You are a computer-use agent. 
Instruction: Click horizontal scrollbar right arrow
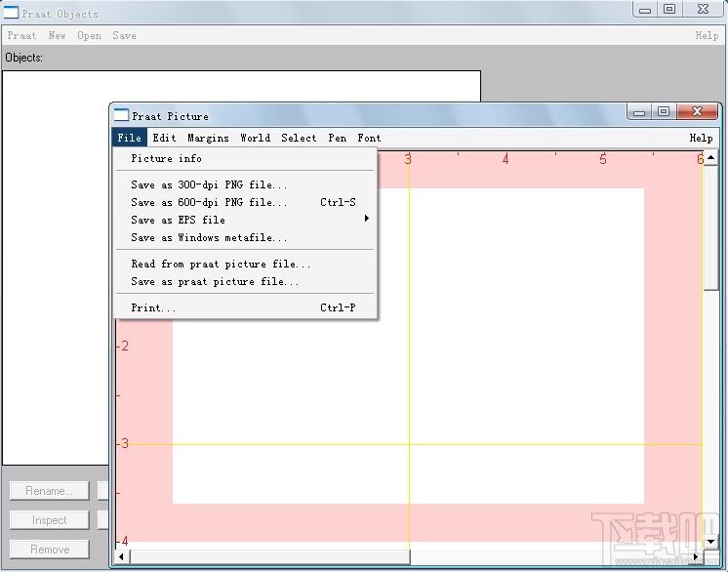[696, 556]
